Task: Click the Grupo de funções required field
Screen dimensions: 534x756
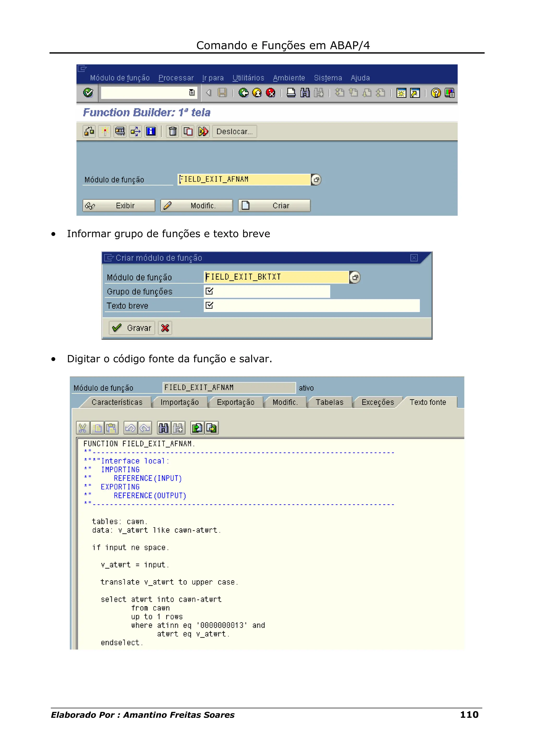Action: click(266, 291)
